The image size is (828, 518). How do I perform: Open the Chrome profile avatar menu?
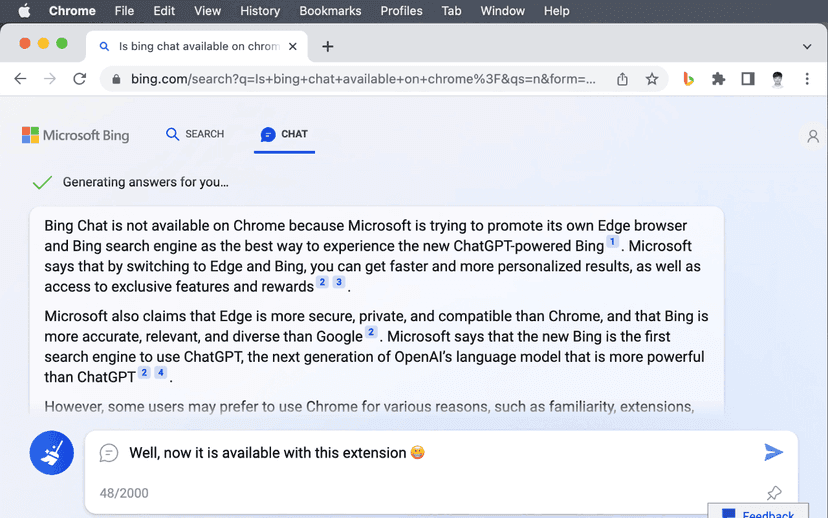(777, 79)
